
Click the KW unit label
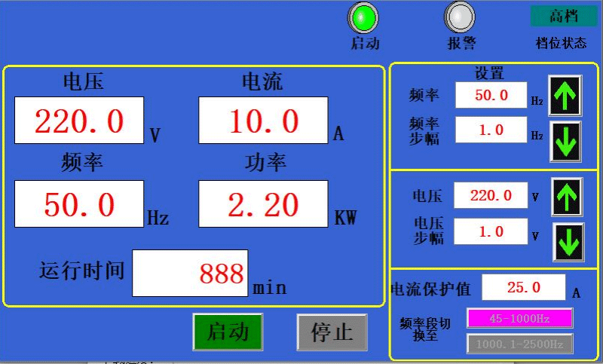(345, 218)
